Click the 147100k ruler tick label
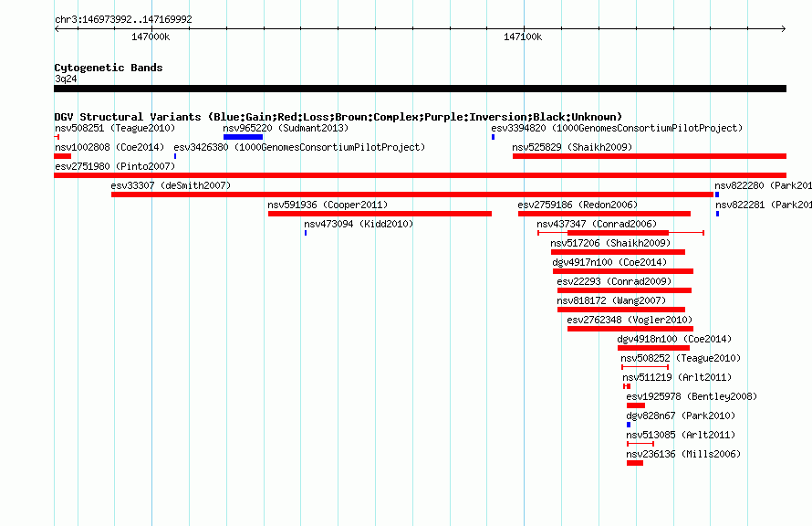Screen dimensions: 812x526 523,37
